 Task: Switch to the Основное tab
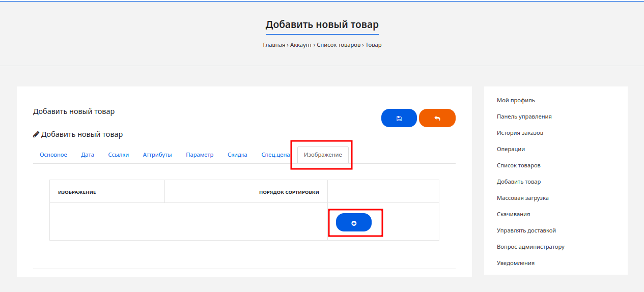click(53, 155)
